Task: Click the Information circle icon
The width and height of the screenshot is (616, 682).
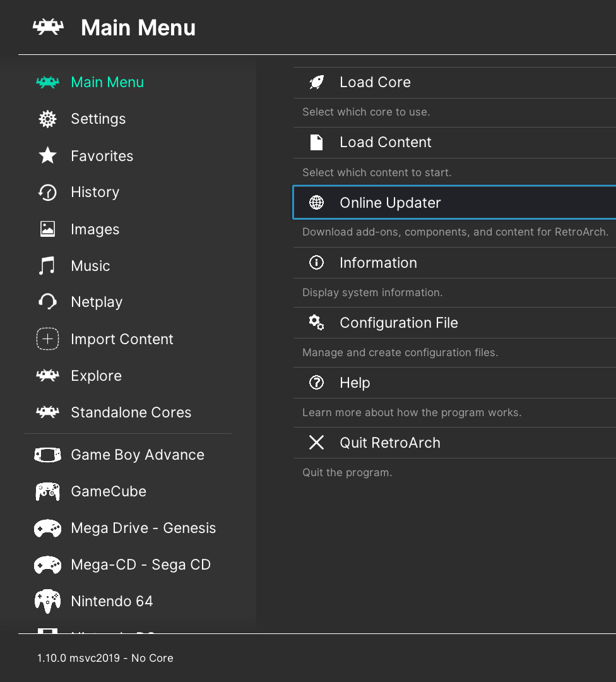Action: [316, 262]
